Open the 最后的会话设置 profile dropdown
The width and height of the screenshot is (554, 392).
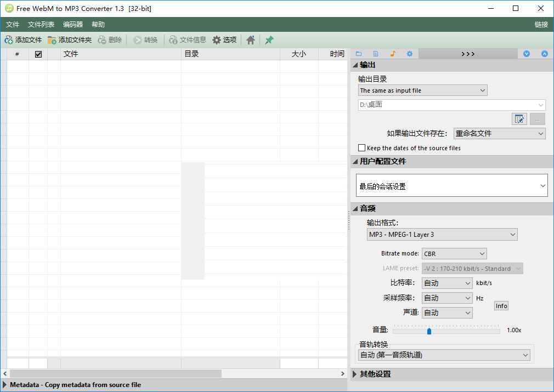coord(451,185)
